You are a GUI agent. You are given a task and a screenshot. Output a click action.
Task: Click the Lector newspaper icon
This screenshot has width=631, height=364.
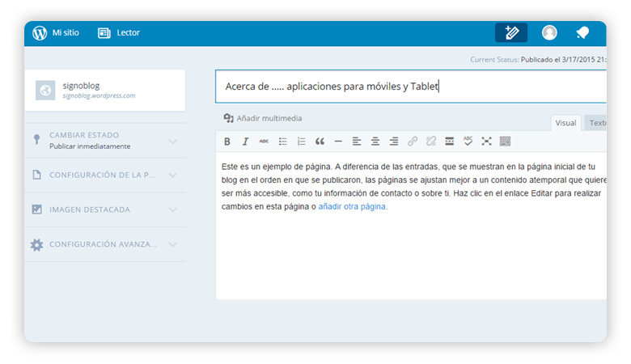[104, 33]
